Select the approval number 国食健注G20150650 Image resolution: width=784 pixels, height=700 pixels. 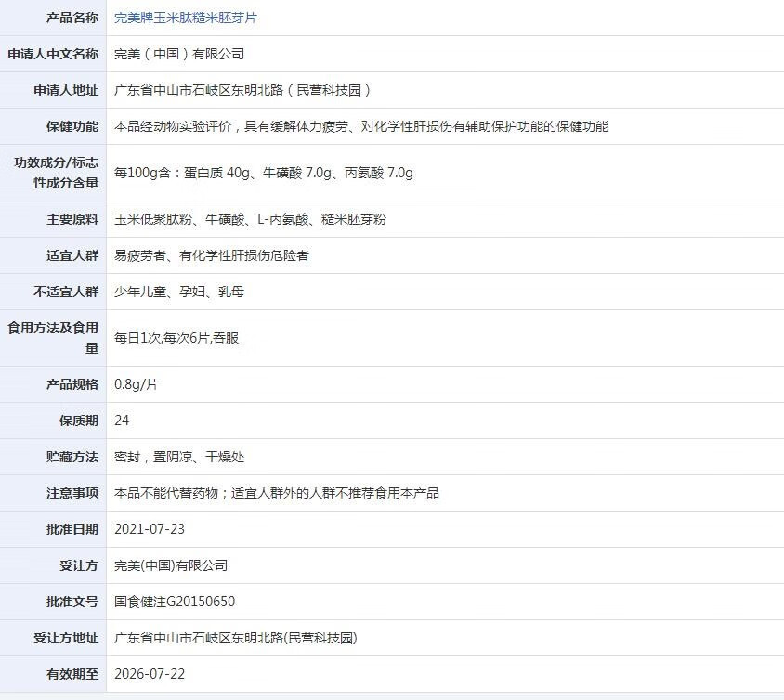[x=175, y=602]
